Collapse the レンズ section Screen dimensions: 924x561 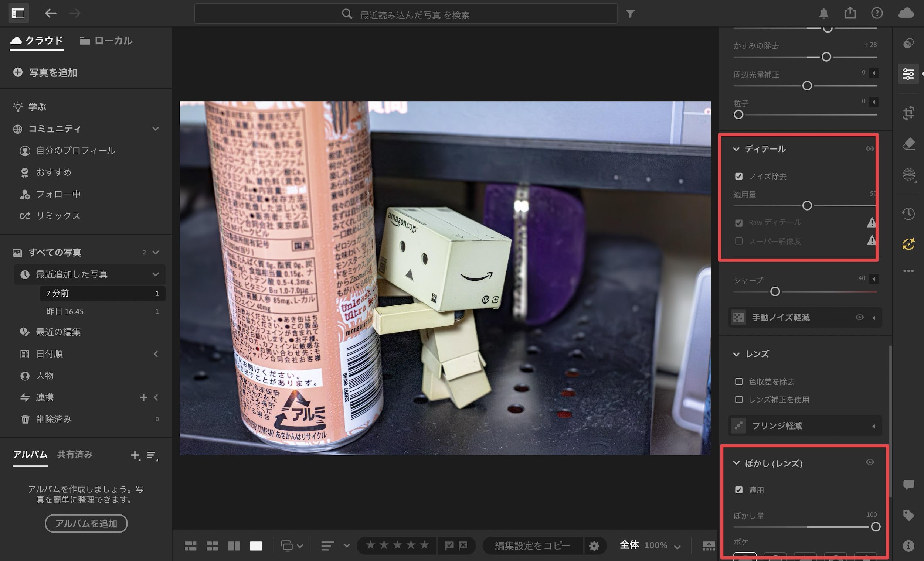point(736,354)
